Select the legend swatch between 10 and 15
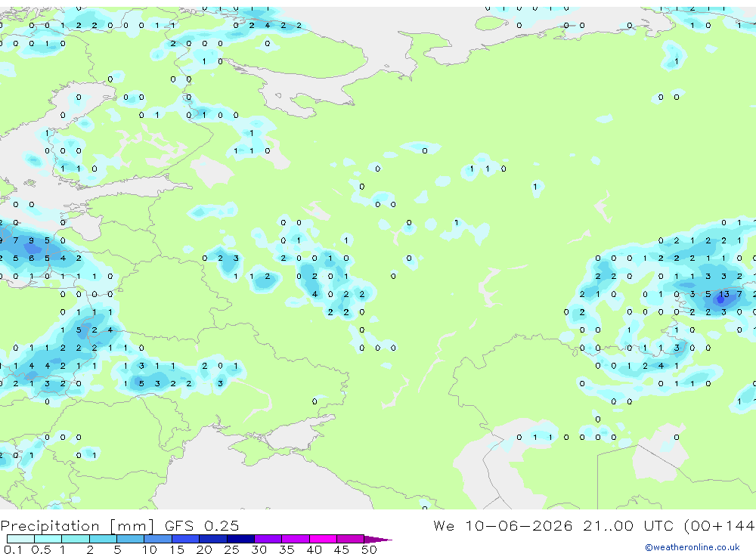The width and height of the screenshot is (756, 554). tap(158, 539)
